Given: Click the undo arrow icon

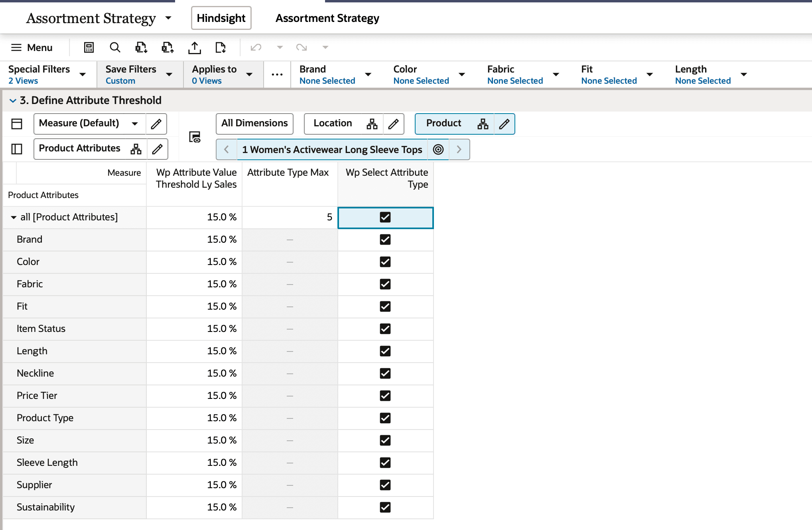Looking at the screenshot, I should click(x=256, y=47).
